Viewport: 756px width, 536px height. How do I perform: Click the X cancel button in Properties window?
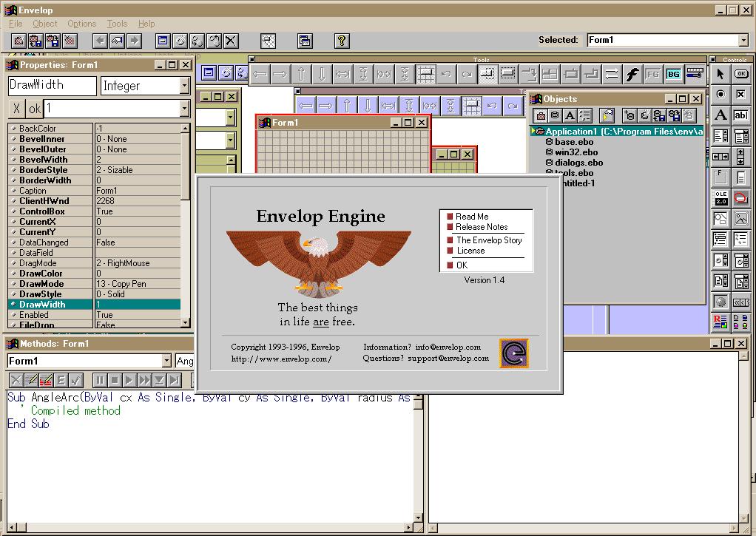[x=17, y=109]
